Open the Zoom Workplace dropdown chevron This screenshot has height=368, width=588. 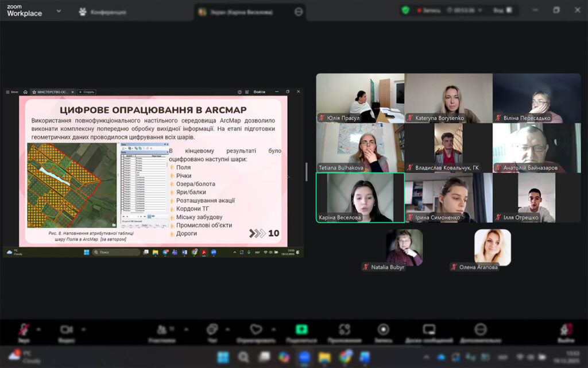[x=59, y=10]
